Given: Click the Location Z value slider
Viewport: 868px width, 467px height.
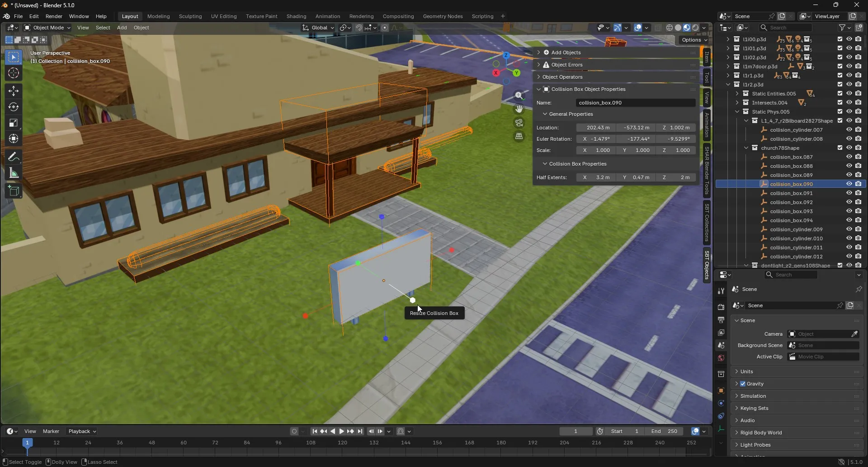Looking at the screenshot, I should [x=676, y=128].
